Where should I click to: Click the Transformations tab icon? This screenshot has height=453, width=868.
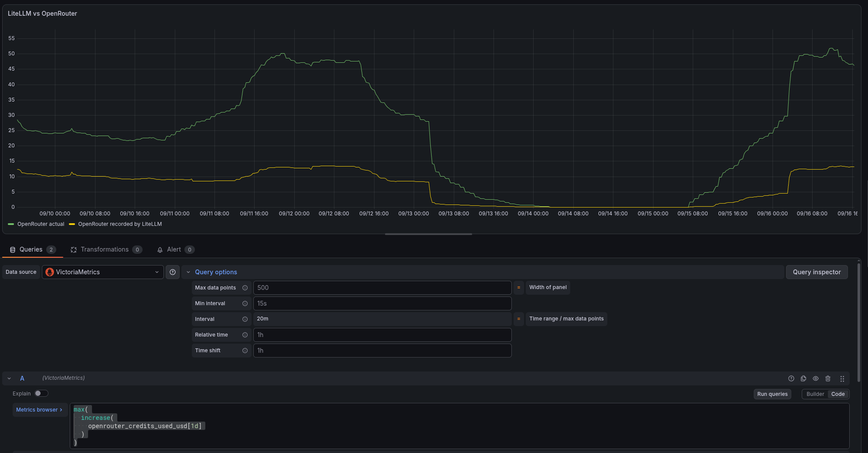click(x=74, y=250)
